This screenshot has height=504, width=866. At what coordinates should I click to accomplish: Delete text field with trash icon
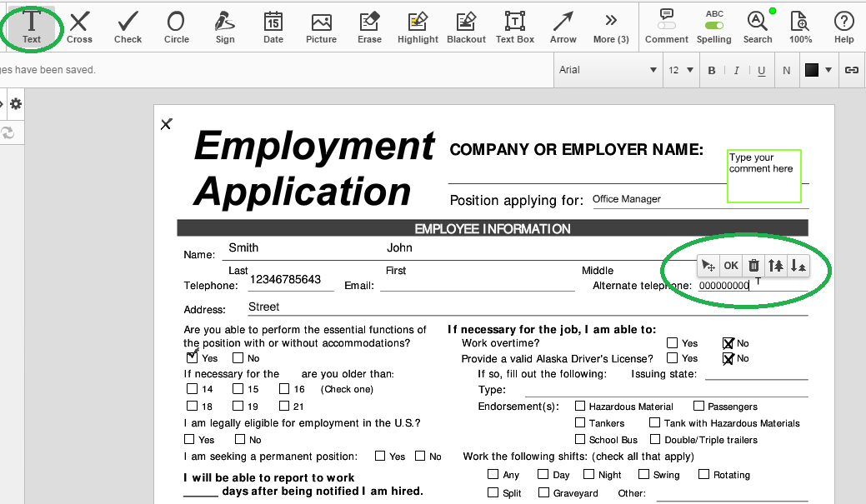753,266
